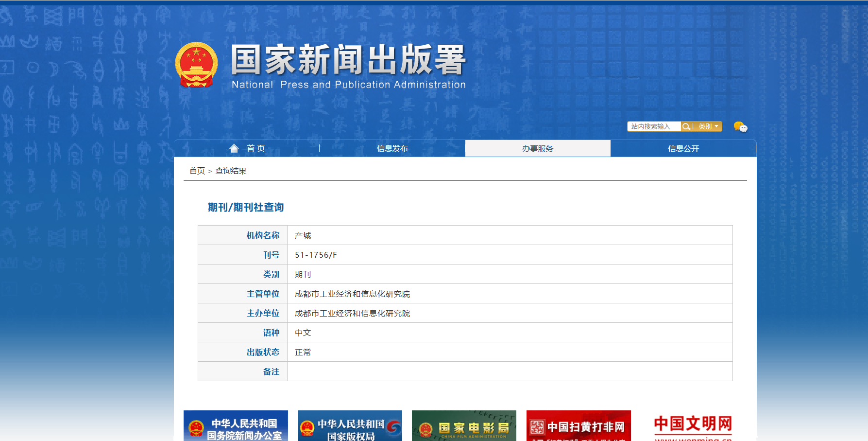Click the 语种 label cell

[x=243, y=333]
